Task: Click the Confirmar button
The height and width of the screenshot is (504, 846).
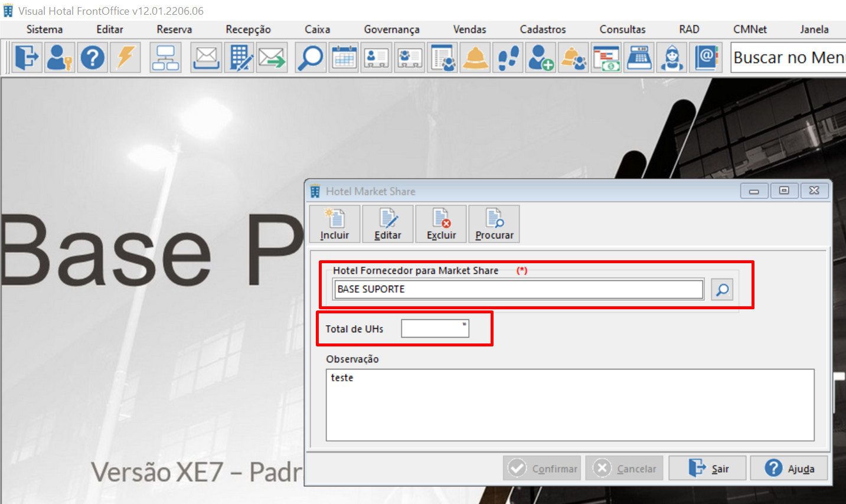Action: click(542, 468)
